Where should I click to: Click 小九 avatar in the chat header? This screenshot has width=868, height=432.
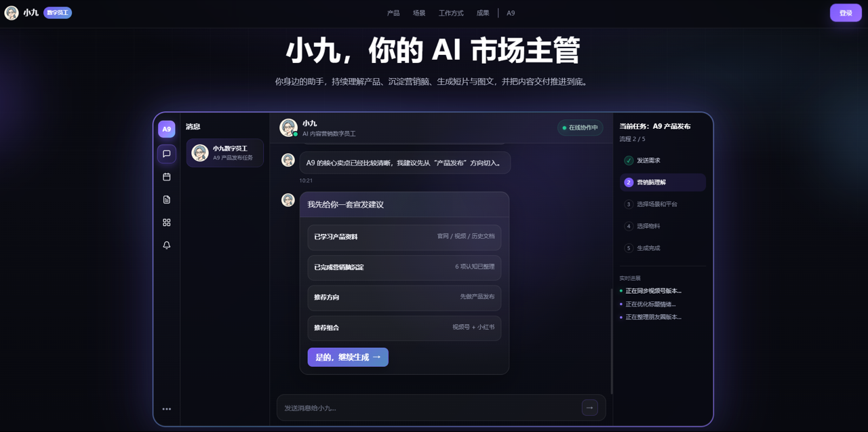click(x=289, y=127)
